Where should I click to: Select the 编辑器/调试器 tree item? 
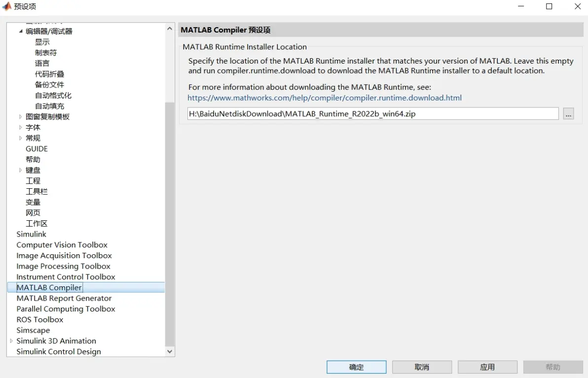pos(49,32)
